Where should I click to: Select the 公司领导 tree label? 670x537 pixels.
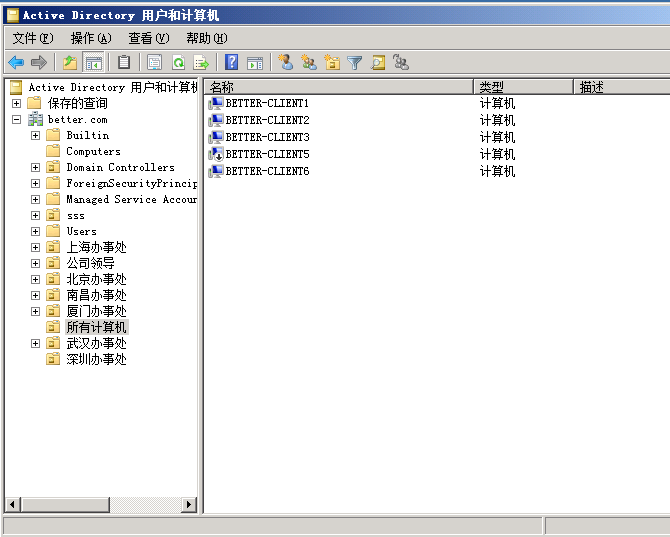pos(91,263)
